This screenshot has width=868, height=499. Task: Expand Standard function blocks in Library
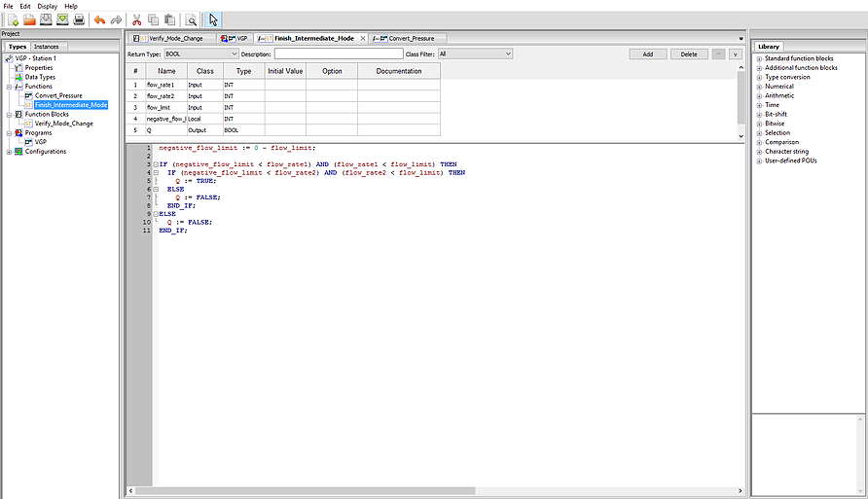point(759,59)
